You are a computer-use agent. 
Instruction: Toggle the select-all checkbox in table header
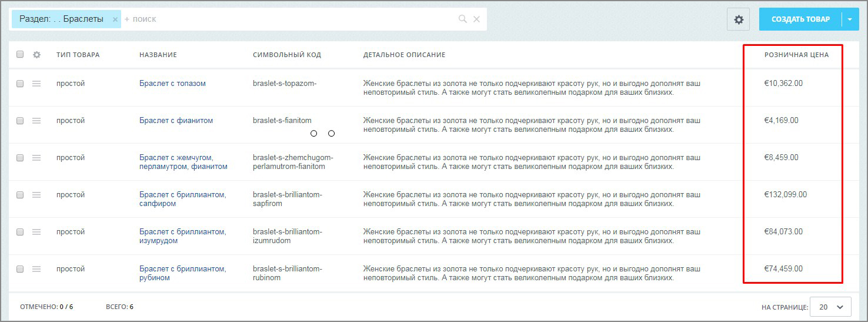pyautogui.click(x=20, y=55)
